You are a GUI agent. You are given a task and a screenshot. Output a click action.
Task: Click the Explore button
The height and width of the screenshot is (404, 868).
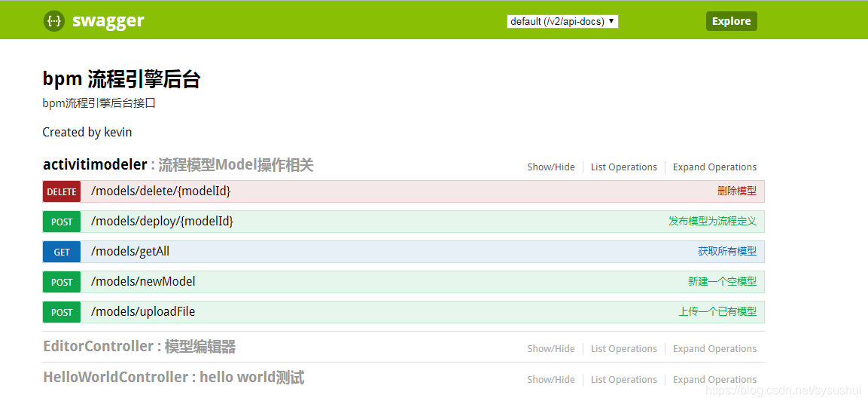731,21
